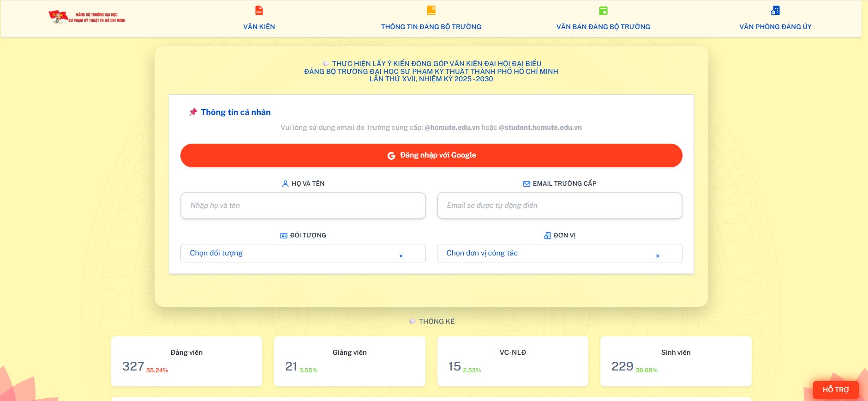Click the Thông tin cá nhân heading
Viewport: 868px width, 401px height.
(236, 112)
